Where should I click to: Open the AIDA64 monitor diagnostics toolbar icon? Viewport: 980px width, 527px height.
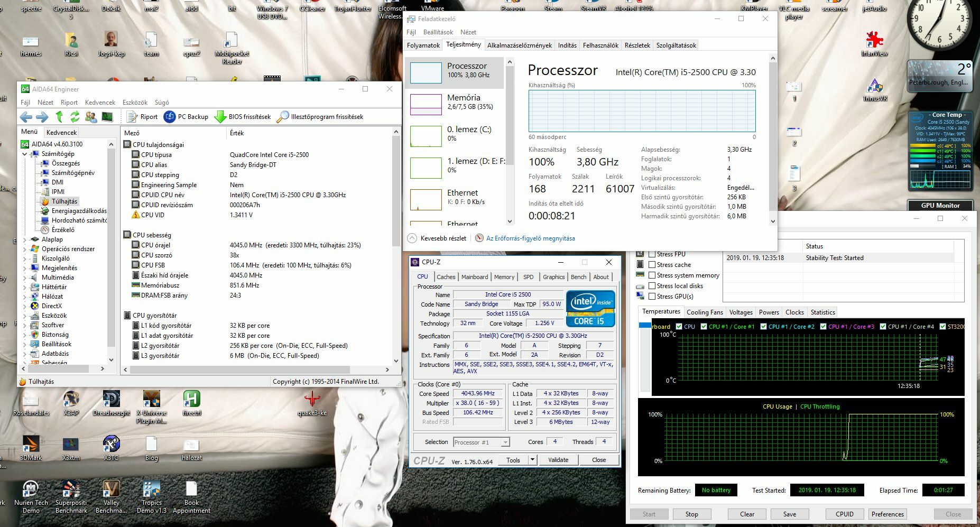(x=107, y=117)
